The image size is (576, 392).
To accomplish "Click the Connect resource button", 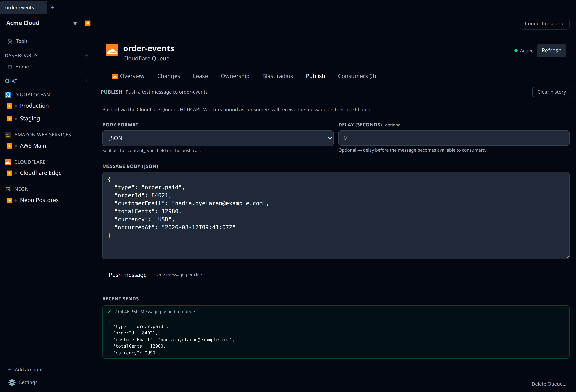I will tap(544, 24).
